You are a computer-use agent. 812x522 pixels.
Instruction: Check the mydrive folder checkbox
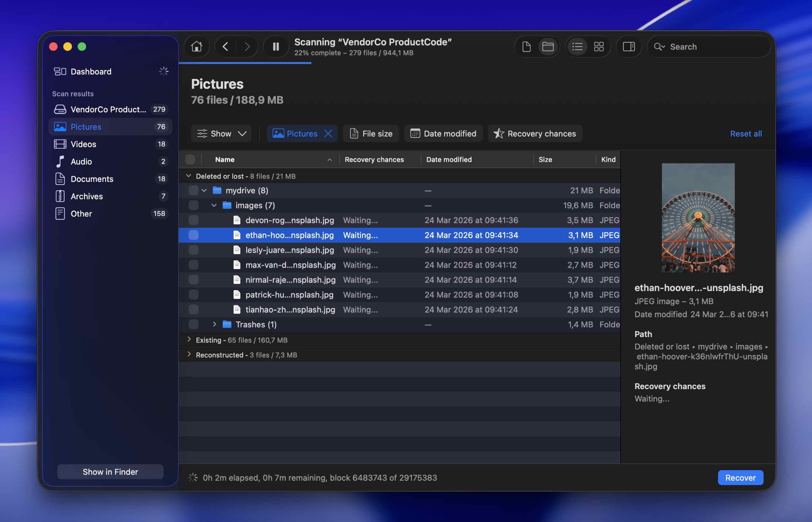click(x=193, y=191)
